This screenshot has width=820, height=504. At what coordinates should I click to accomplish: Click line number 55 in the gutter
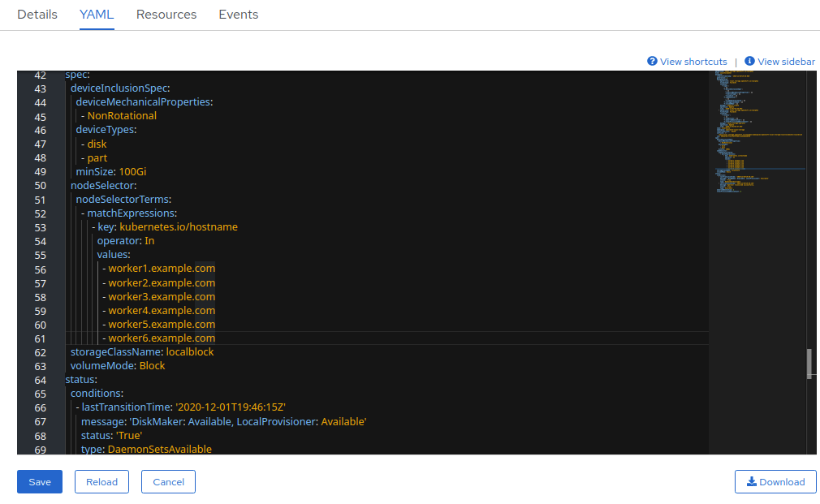[40, 255]
